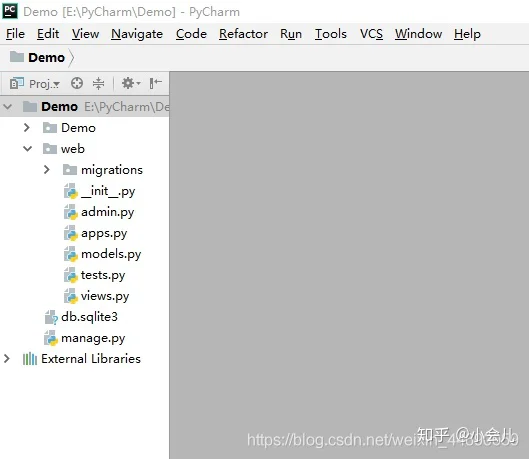Viewport: 529px width, 459px height.
Task: Collapse the root Demo project node
Action: pyautogui.click(x=7, y=107)
